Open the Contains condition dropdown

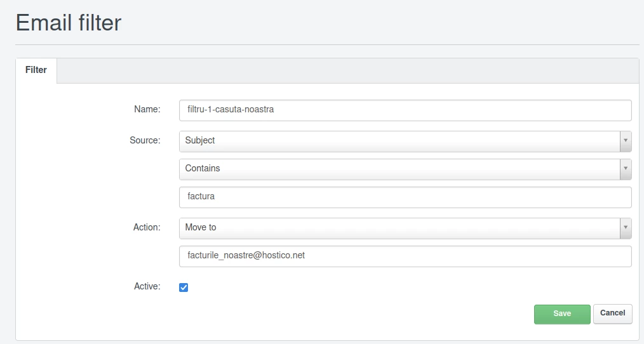[x=400, y=169]
